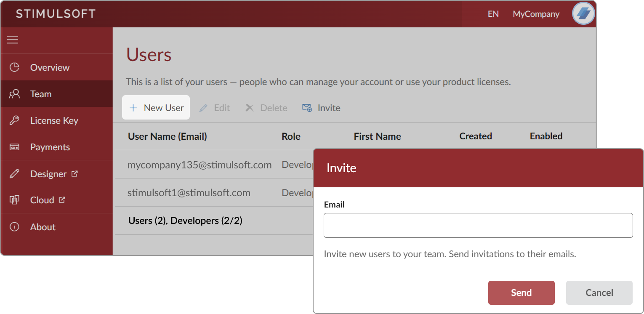Click the Invite toolbar button

click(321, 108)
